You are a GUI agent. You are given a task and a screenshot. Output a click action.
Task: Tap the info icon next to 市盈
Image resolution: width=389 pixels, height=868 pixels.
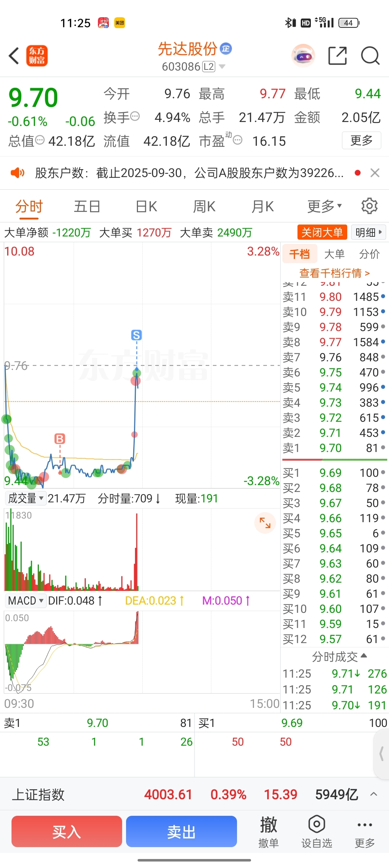coord(238,140)
